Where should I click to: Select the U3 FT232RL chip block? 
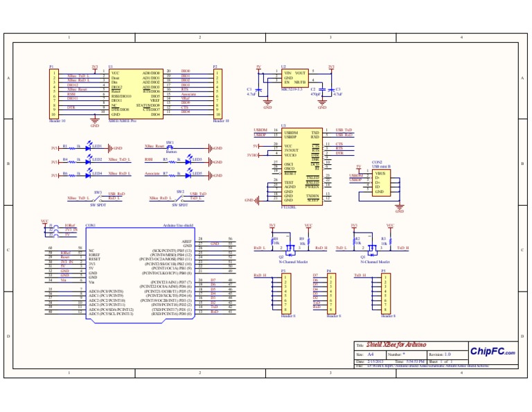301,166
